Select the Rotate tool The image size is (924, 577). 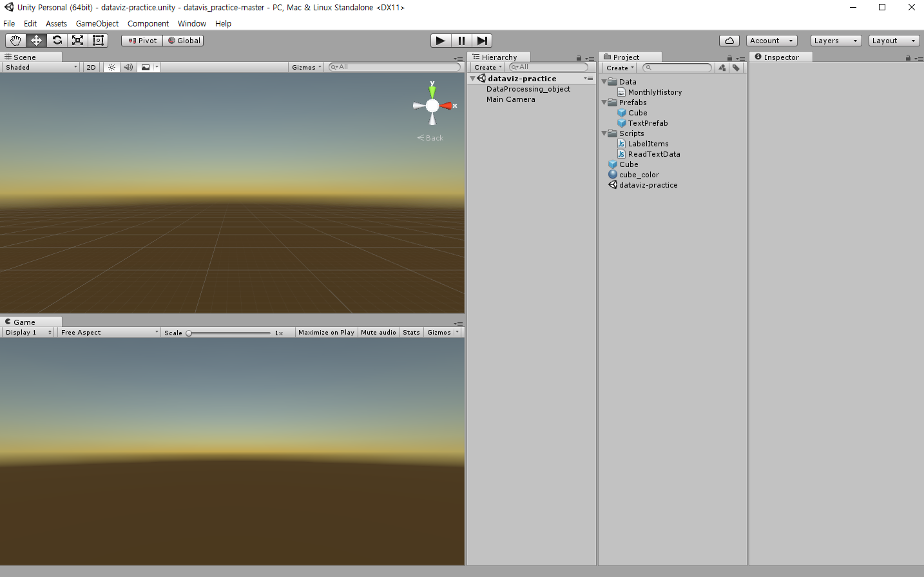pos(57,40)
